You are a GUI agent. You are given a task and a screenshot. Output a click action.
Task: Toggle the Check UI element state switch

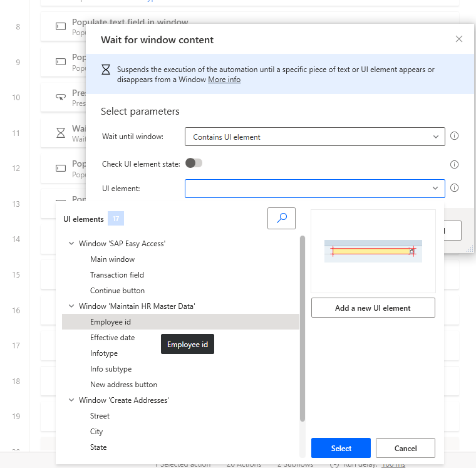click(x=194, y=163)
